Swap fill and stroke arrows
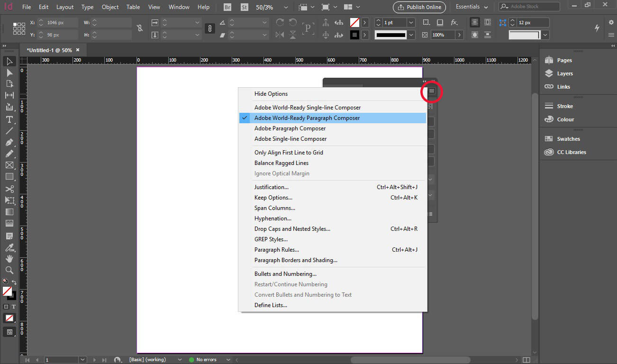This screenshot has height=364, width=617. 14,282
